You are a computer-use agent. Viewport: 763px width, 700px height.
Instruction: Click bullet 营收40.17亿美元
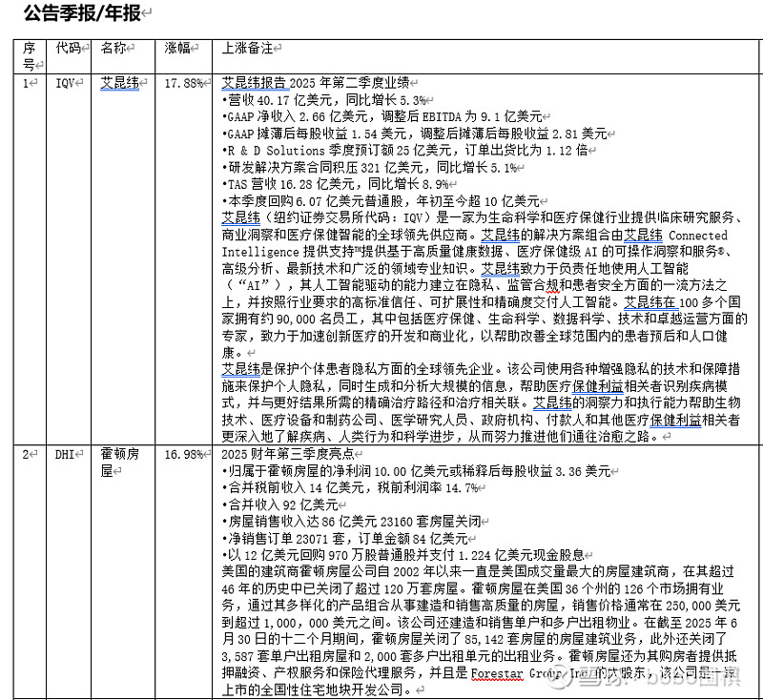(x=324, y=100)
